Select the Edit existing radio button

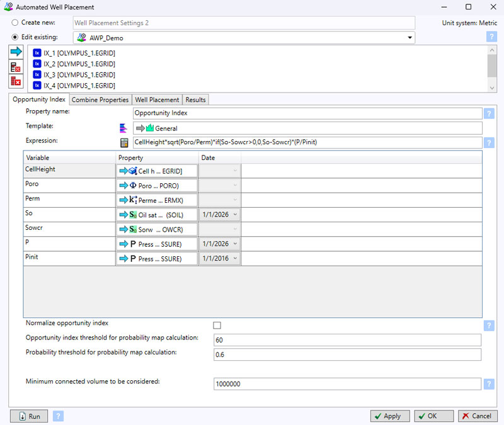tap(14, 37)
